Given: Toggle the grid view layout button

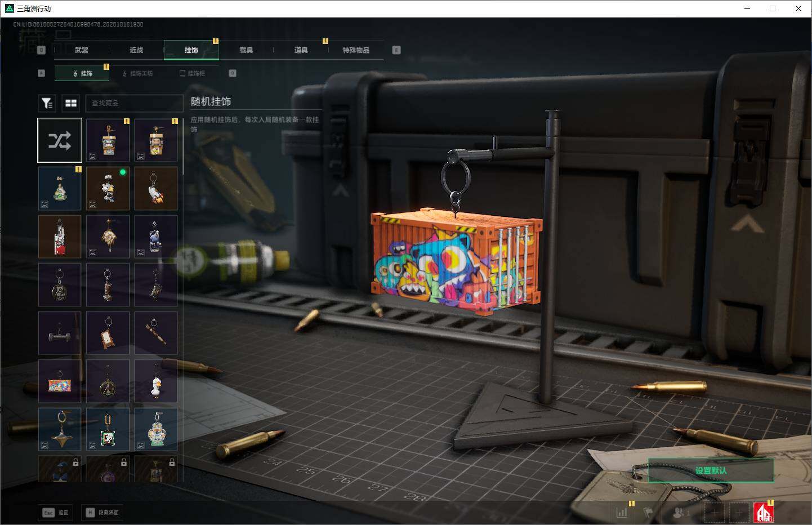Looking at the screenshot, I should [71, 103].
